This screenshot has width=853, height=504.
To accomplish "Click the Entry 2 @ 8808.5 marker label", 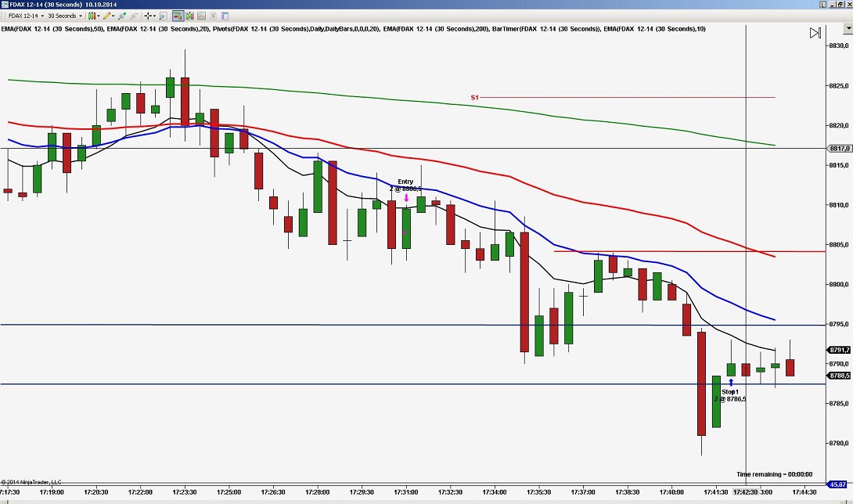I will (405, 185).
